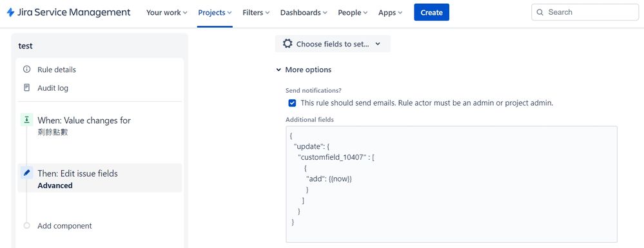Open the Dashboards menu
Screen dimensions: 644x248
click(x=304, y=12)
